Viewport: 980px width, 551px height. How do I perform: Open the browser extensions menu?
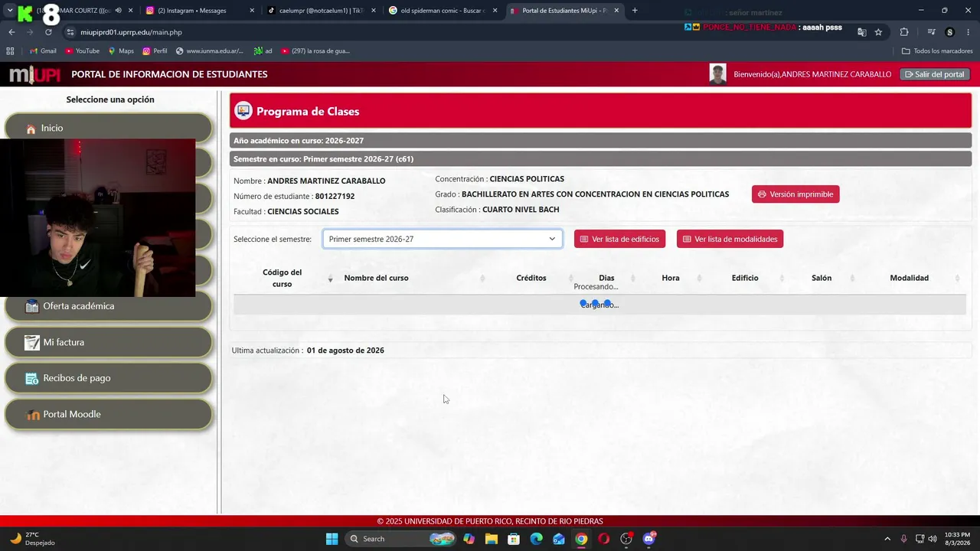(x=904, y=32)
